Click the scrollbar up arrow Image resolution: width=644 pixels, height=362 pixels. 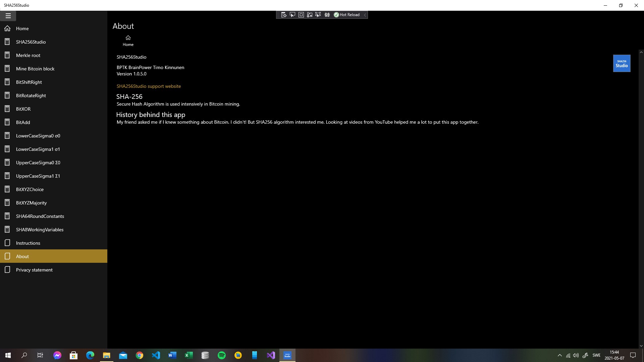pos(641,52)
